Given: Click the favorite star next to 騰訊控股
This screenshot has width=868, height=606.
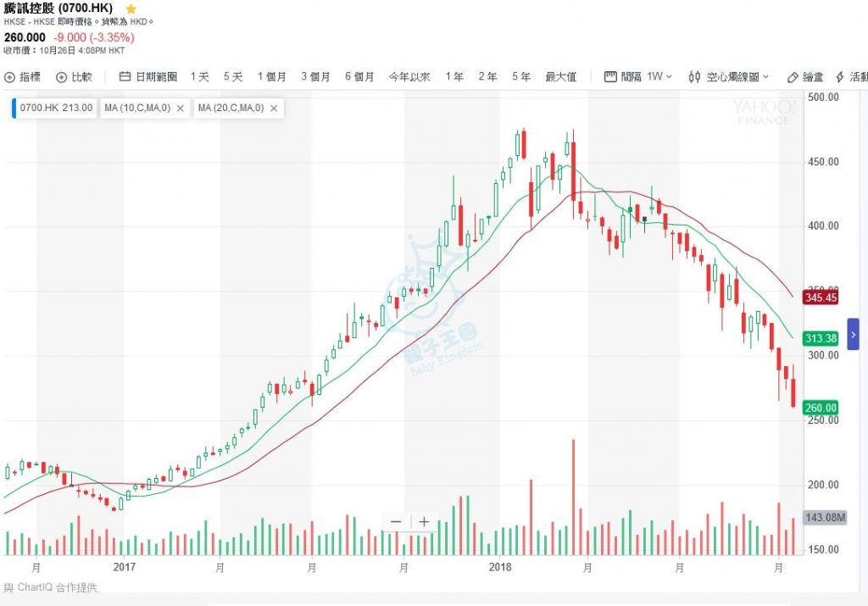Looking at the screenshot, I should coord(131,8).
